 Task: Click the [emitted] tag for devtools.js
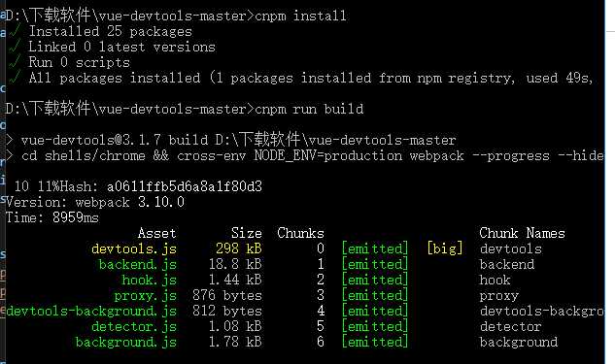375,248
